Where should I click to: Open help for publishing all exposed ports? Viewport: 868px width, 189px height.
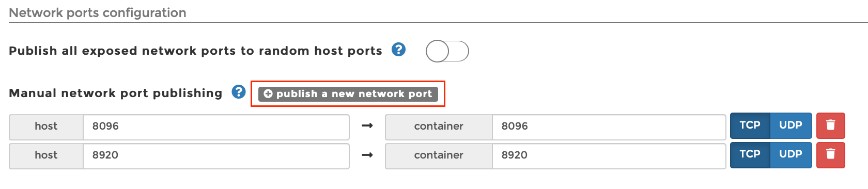coord(398,50)
